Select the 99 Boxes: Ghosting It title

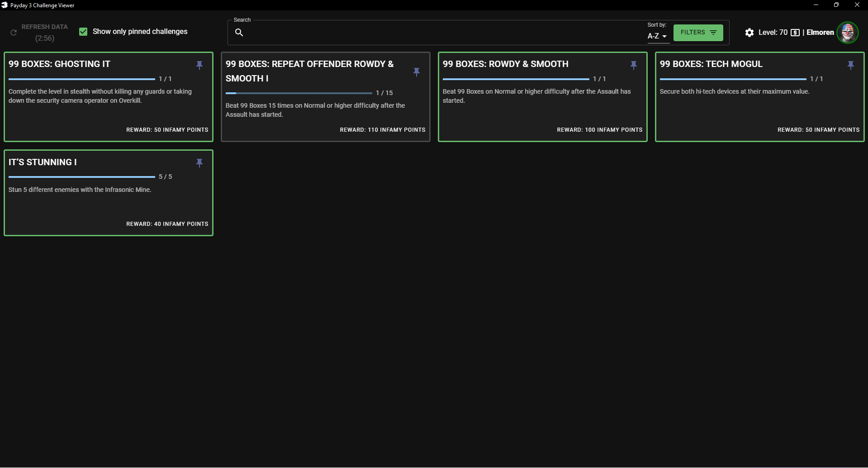pos(59,64)
